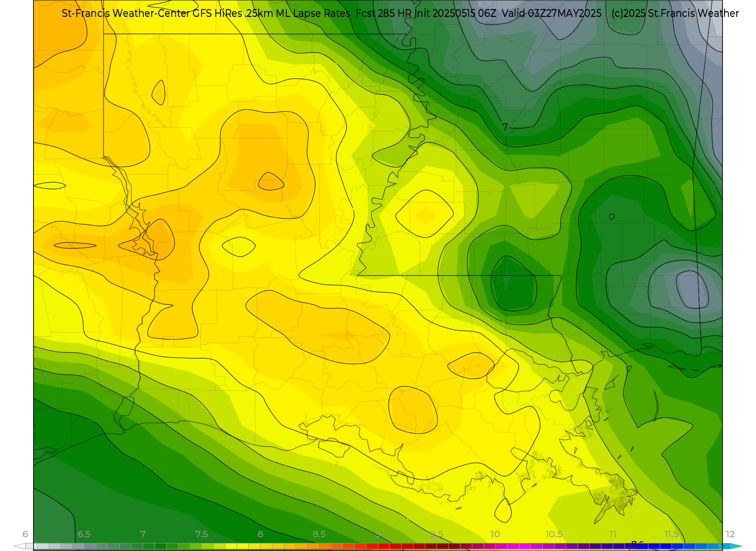Click the 'Init 20250515 06Z' timestamp
Viewport: 756px width, 551px height.
456,13
